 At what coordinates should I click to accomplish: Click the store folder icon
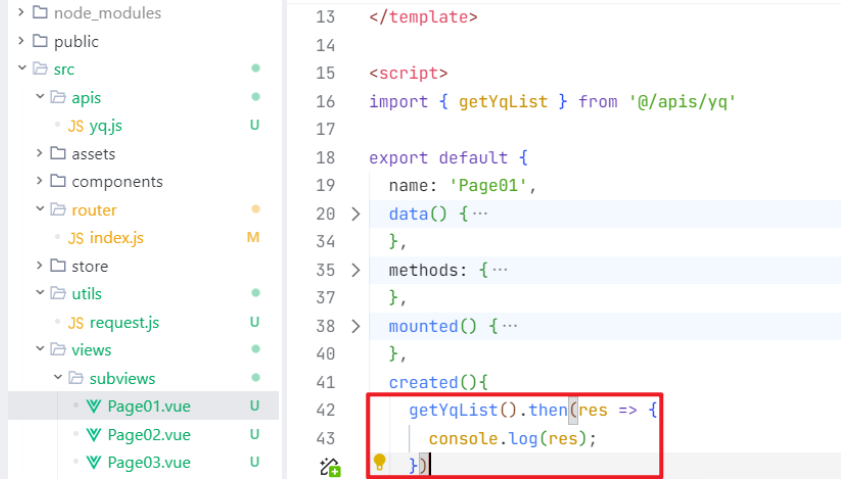click(x=58, y=265)
